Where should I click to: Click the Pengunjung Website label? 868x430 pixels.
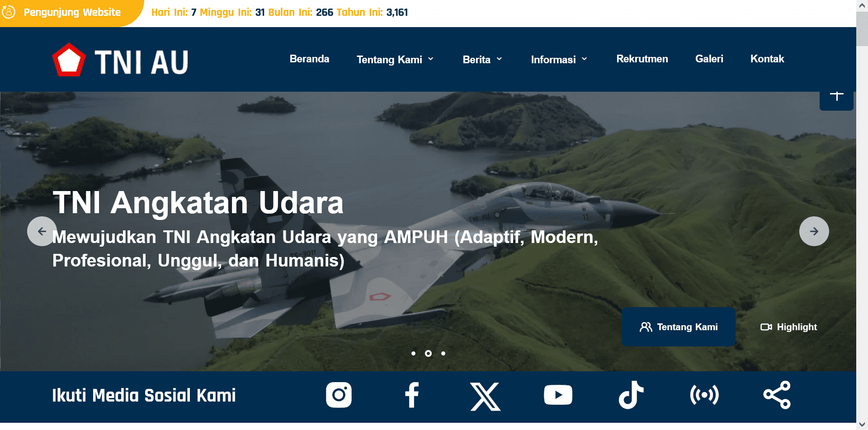[72, 12]
